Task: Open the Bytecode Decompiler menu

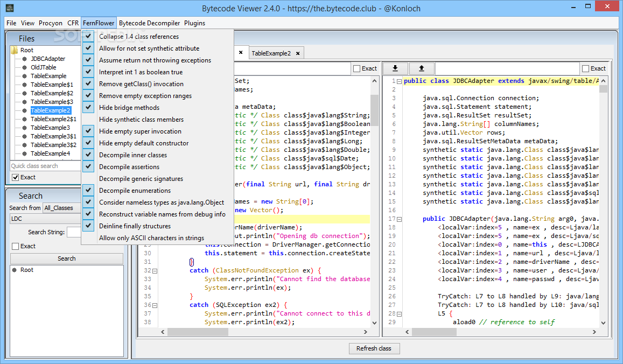Action: point(149,23)
